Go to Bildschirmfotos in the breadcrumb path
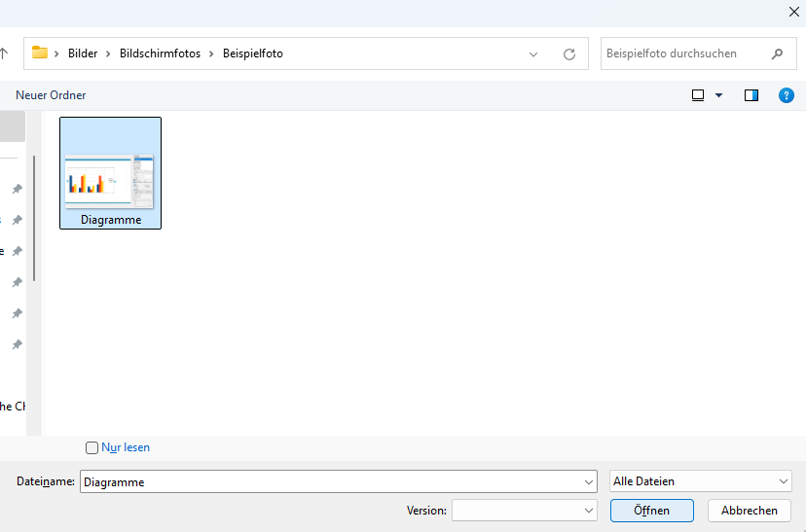 160,53
